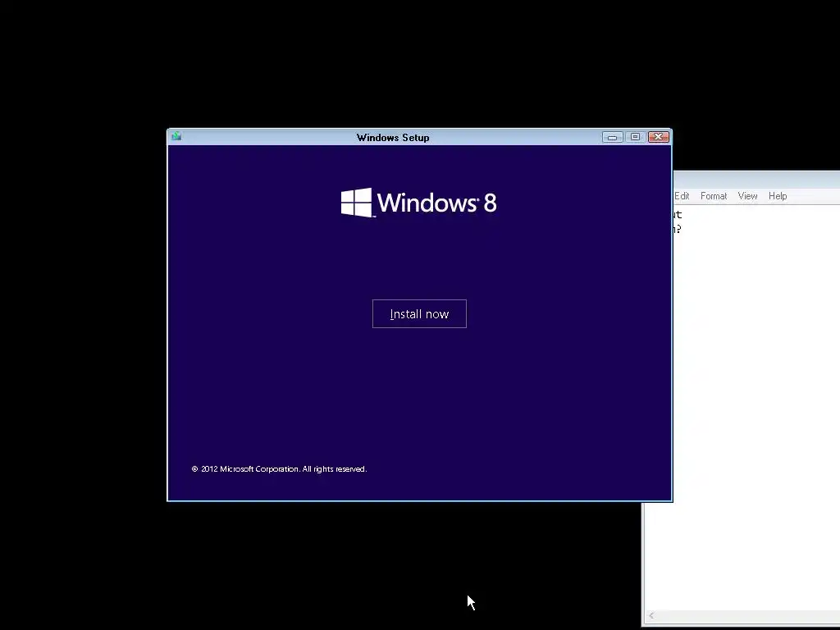Click the Windows Setup title text
Screen dimensions: 840x630
click(393, 138)
